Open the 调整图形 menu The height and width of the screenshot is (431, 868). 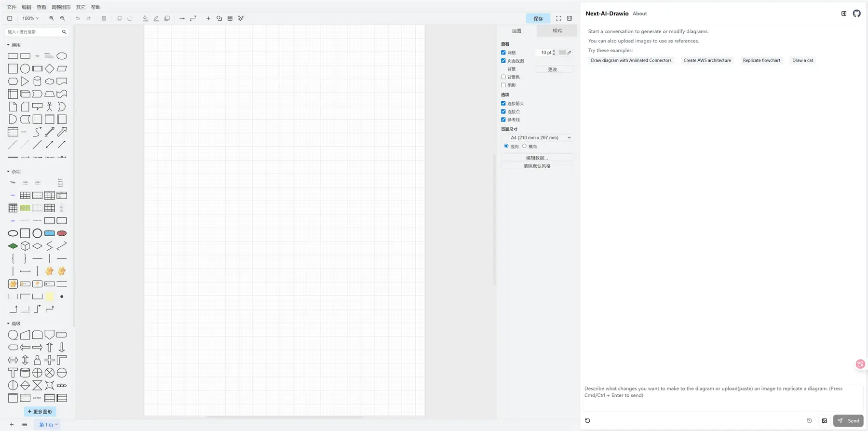(61, 7)
